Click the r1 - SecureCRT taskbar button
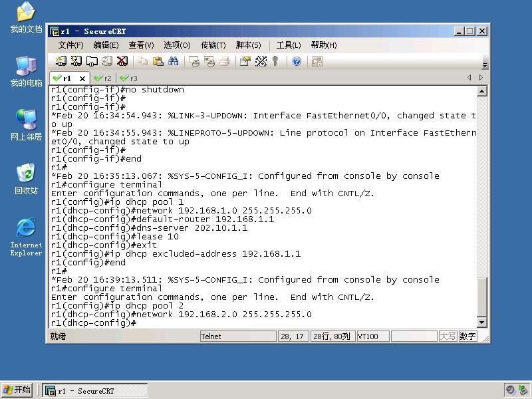This screenshot has height=399, width=532. [95, 391]
